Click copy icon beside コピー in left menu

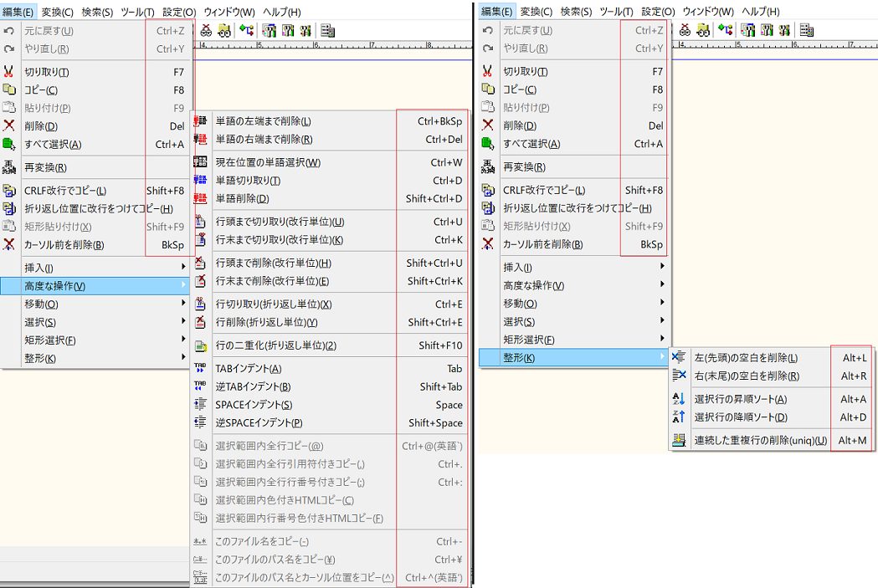pos(9,89)
